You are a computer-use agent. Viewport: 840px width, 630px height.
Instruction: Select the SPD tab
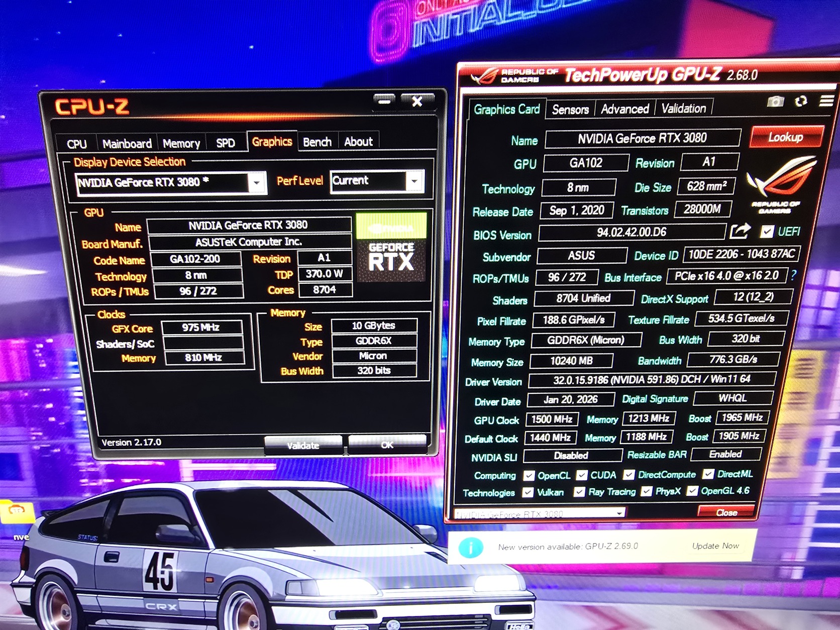(226, 143)
